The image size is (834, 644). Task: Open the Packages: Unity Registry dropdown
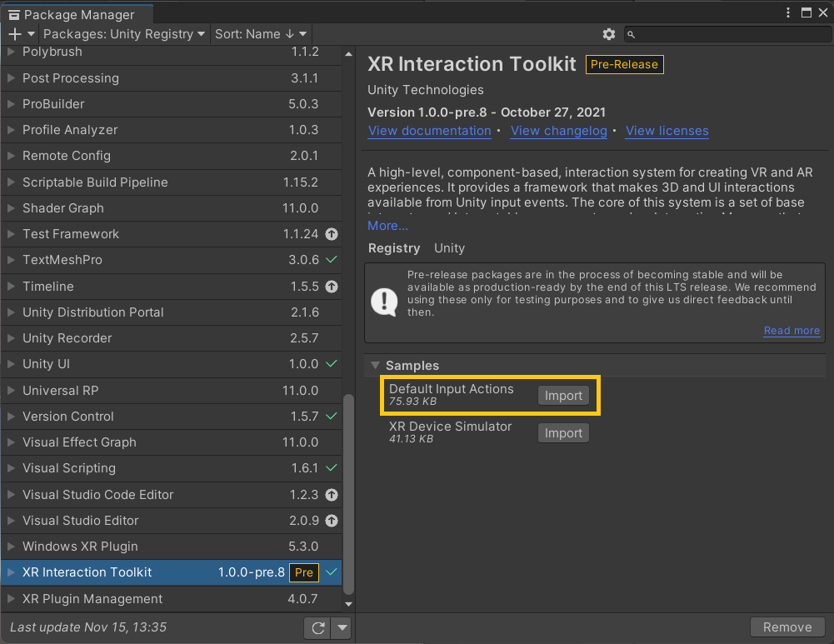point(124,34)
